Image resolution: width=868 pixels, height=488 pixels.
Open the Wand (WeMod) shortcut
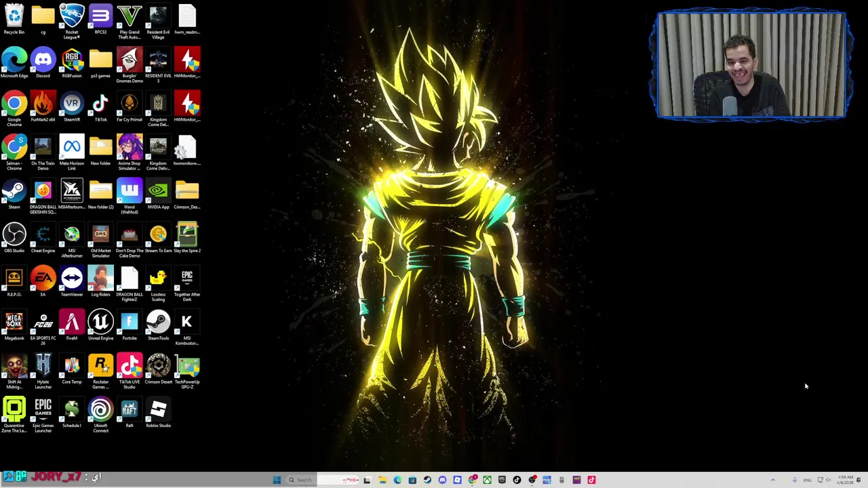point(129,197)
